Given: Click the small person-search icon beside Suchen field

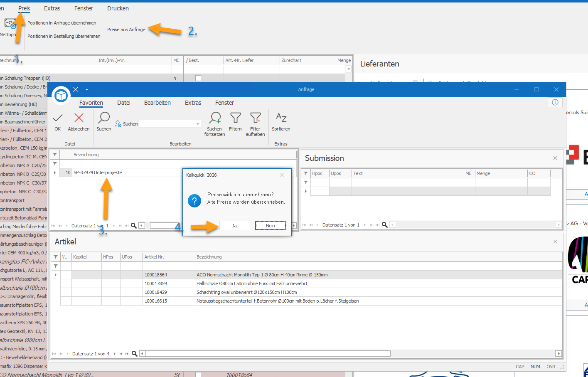Looking at the screenshot, I should pyautogui.click(x=118, y=123).
